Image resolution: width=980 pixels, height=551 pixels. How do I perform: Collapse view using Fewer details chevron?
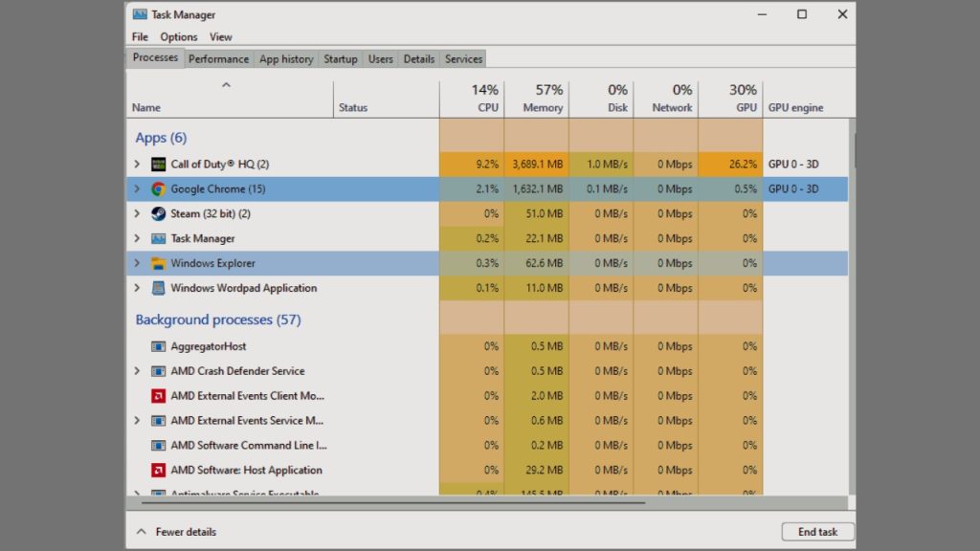tap(142, 532)
